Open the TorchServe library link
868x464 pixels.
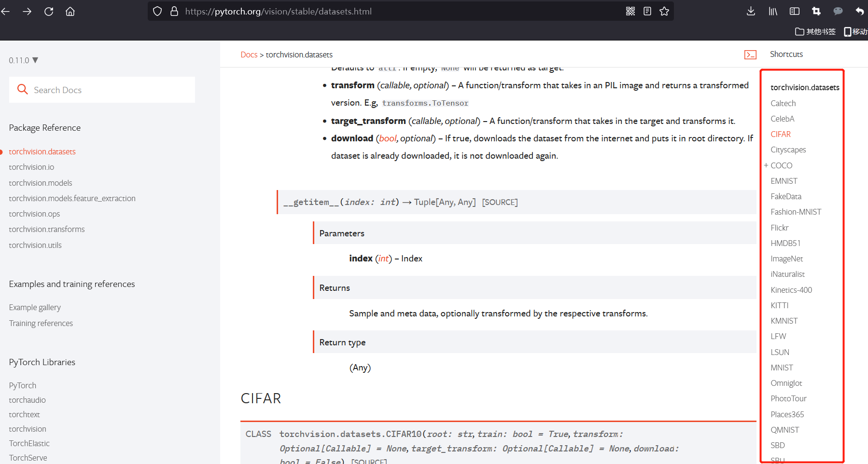click(28, 458)
